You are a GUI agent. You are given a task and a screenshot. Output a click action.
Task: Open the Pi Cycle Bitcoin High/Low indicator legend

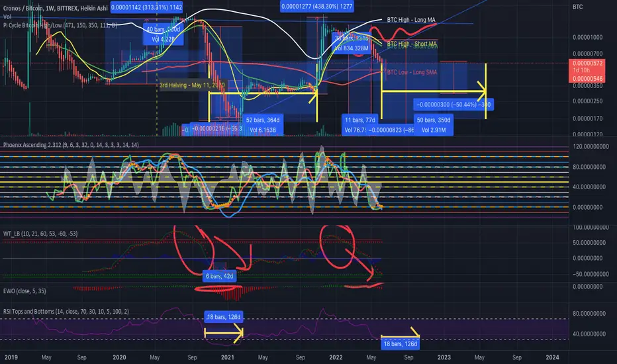[60, 25]
